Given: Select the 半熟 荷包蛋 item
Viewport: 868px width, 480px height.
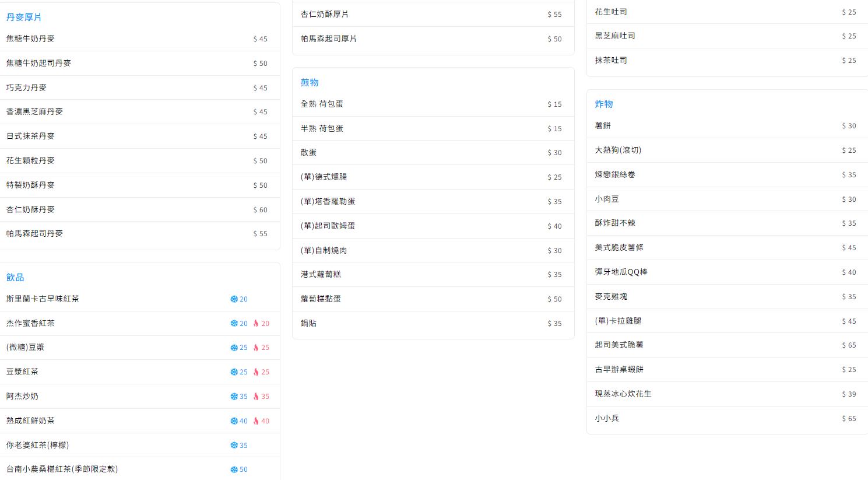Looking at the screenshot, I should (433, 128).
